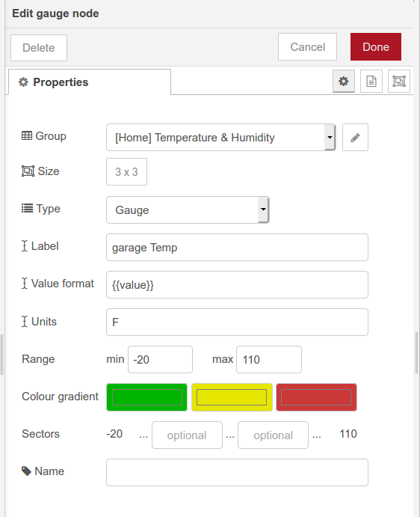
Task: Focus the Range min field
Action: pos(160,359)
